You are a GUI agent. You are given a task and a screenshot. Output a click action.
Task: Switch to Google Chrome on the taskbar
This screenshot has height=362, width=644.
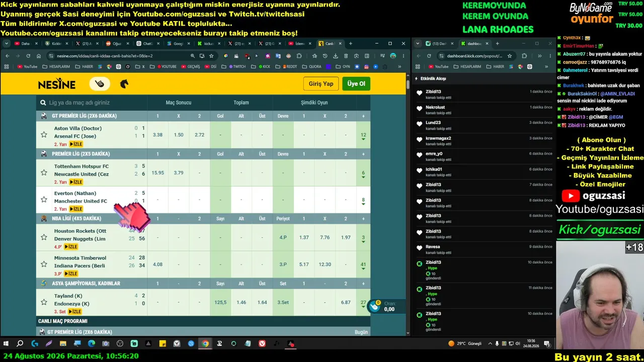click(205, 344)
